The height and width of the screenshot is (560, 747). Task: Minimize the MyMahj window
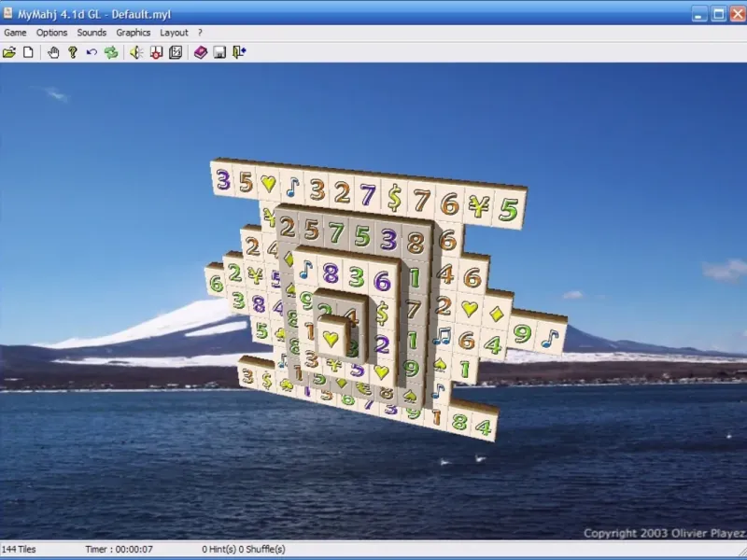coord(699,14)
